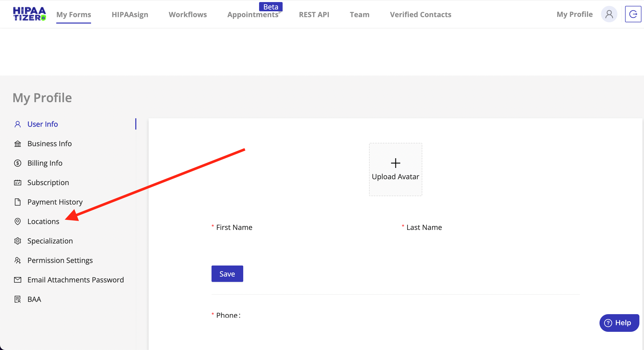Click the Specialization gear icon
The width and height of the screenshot is (644, 350).
click(18, 241)
